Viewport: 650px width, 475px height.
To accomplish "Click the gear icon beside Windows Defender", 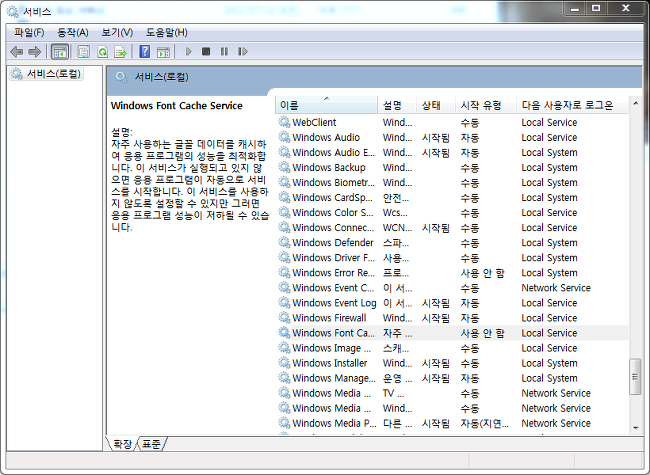I will 284,242.
